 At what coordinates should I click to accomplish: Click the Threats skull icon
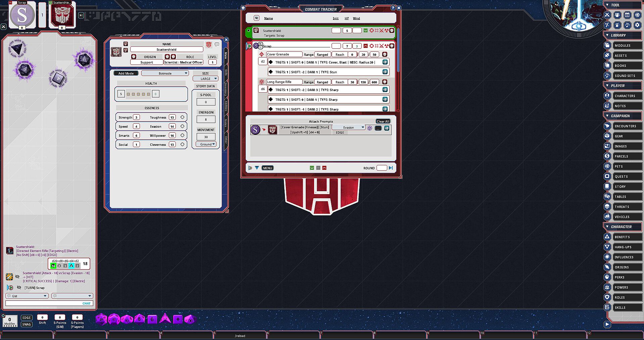pyautogui.click(x=607, y=207)
